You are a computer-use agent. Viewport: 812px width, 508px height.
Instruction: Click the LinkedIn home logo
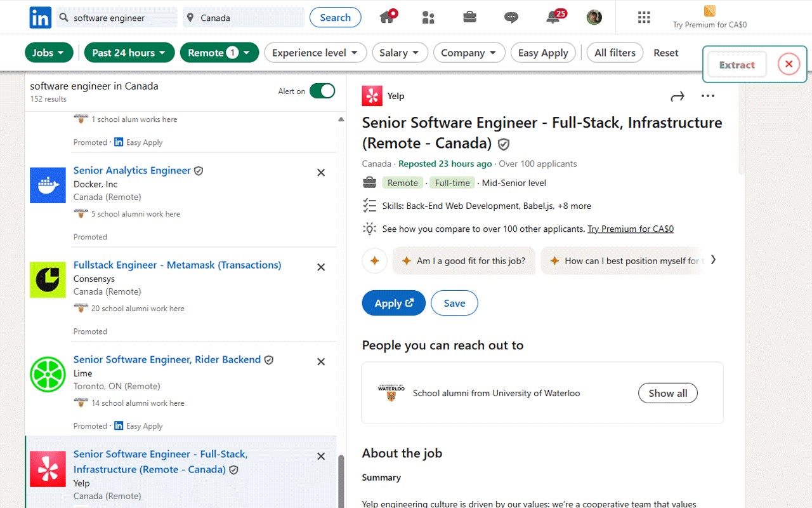[x=41, y=18]
